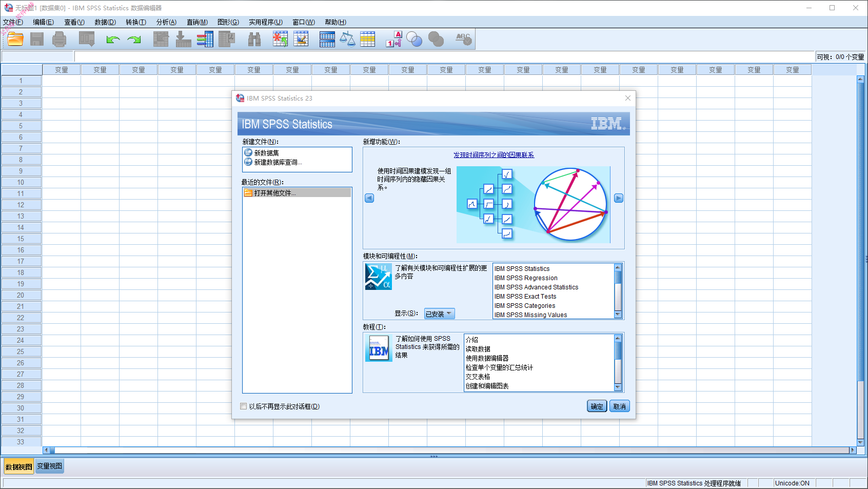Click the print icon in toolbar
868x489 pixels.
pyautogui.click(x=60, y=39)
